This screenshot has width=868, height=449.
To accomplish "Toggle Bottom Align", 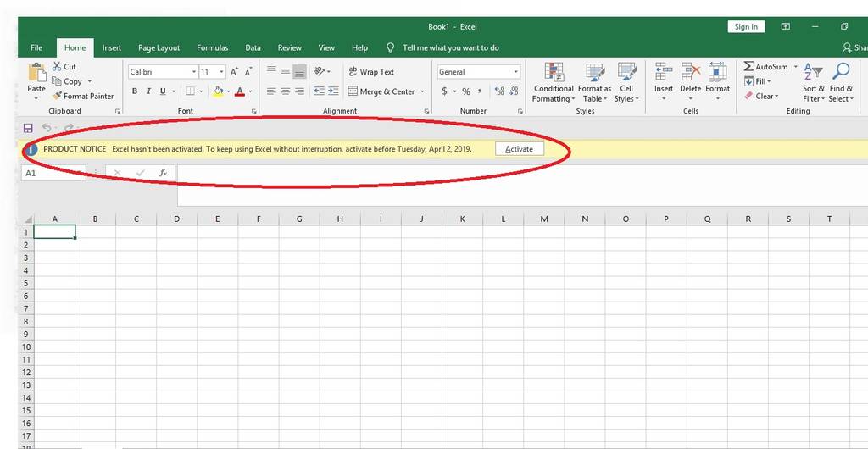I will (299, 71).
